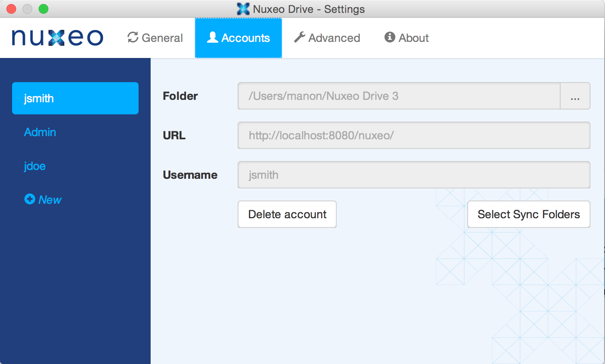Click the Username label
This screenshot has height=364, width=605.
pyautogui.click(x=190, y=175)
